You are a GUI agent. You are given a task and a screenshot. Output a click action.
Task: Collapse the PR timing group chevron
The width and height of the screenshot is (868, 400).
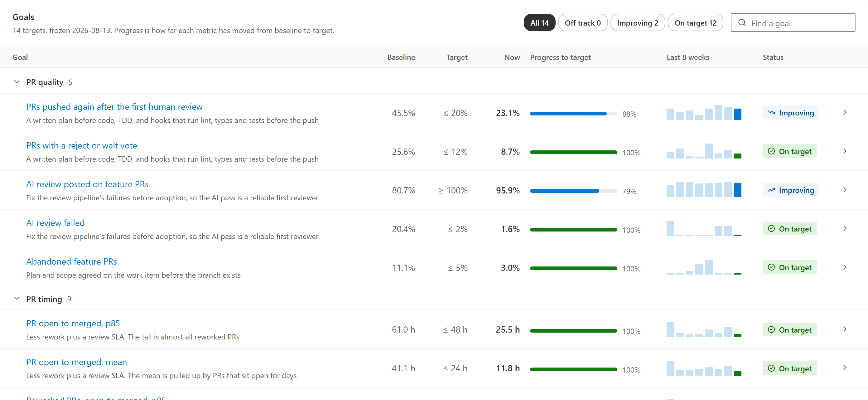point(17,299)
